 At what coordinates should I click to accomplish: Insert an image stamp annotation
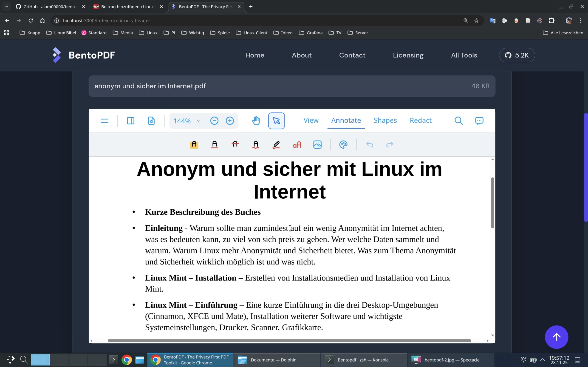coord(317,145)
